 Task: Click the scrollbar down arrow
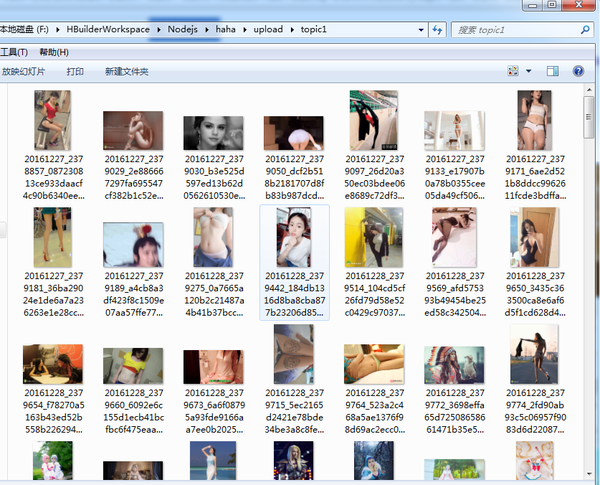coord(589,474)
